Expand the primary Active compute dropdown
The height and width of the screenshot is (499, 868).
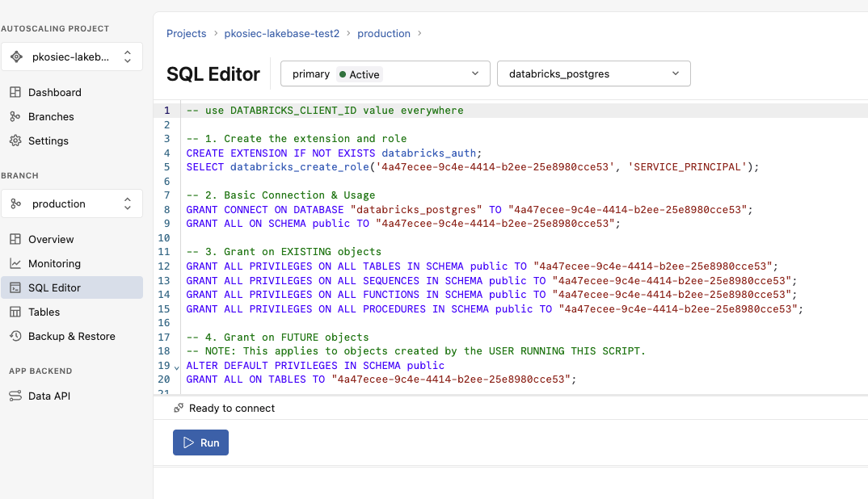[x=385, y=73]
